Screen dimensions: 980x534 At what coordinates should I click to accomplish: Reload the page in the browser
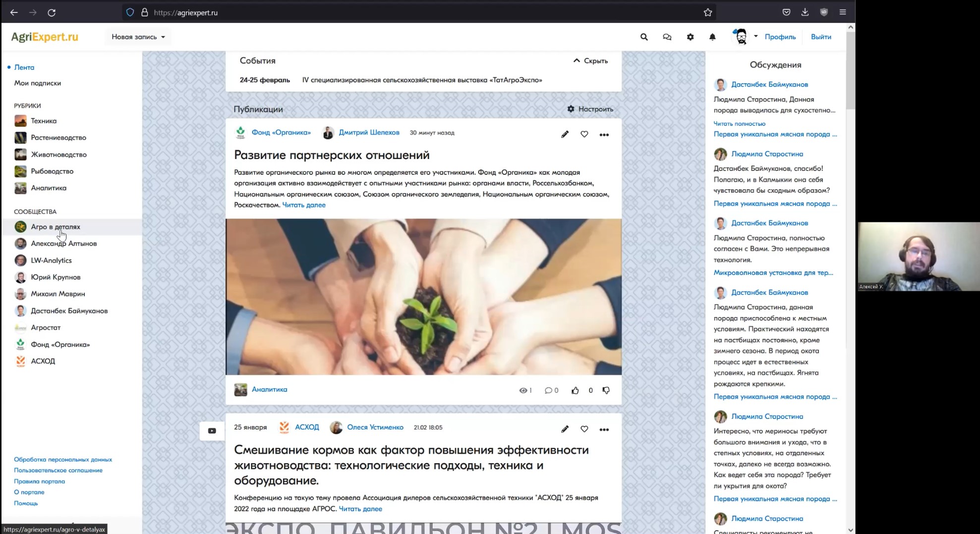52,12
